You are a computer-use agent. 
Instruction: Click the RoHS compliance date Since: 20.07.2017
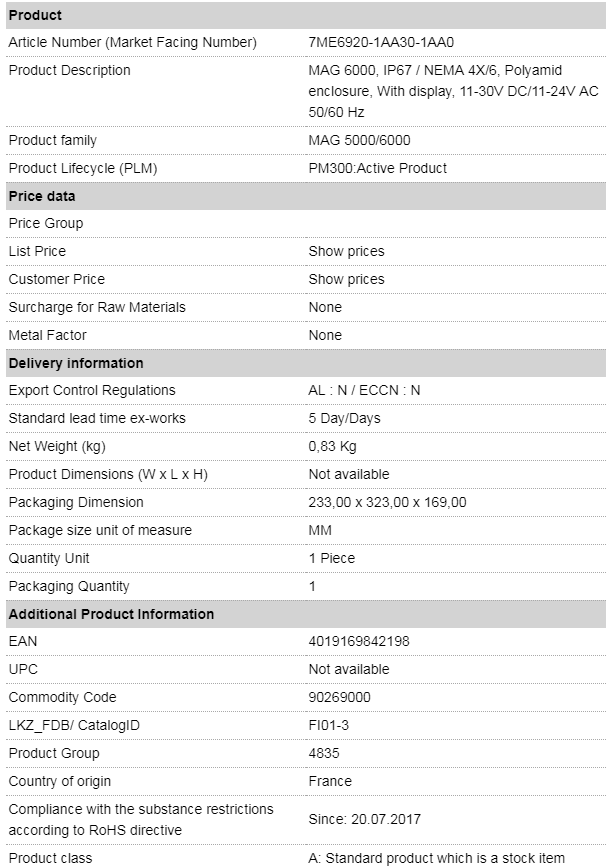point(364,819)
